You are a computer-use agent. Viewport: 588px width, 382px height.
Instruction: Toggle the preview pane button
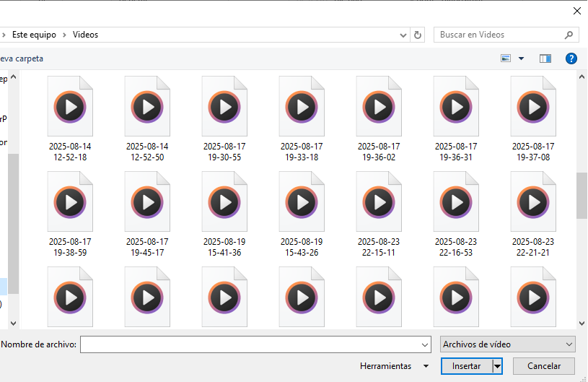click(x=545, y=58)
